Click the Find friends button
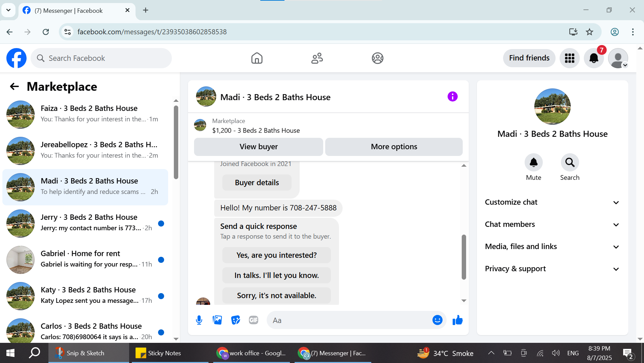 point(529,58)
